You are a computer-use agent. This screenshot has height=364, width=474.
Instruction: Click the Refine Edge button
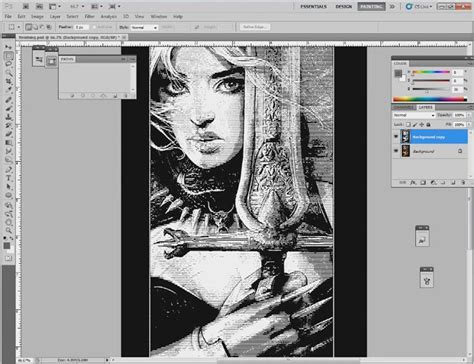[255, 27]
